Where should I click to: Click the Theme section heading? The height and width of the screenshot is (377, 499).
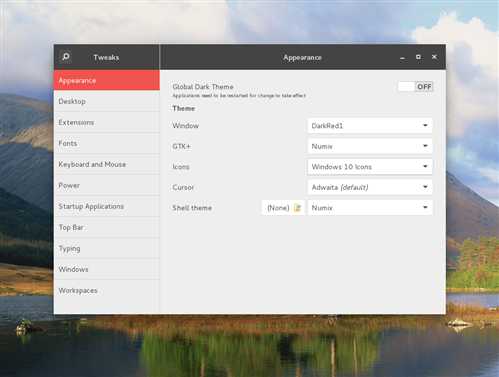point(183,108)
